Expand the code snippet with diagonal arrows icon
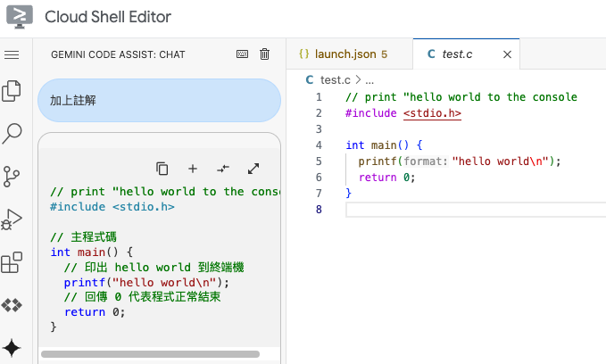Viewport: 606px width, 364px height. coord(253,169)
